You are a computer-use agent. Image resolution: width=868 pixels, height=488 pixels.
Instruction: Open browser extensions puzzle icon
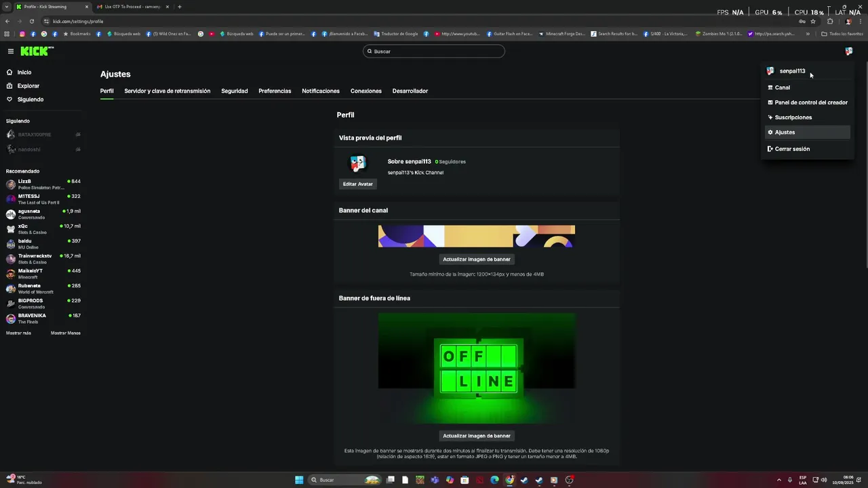(830, 21)
